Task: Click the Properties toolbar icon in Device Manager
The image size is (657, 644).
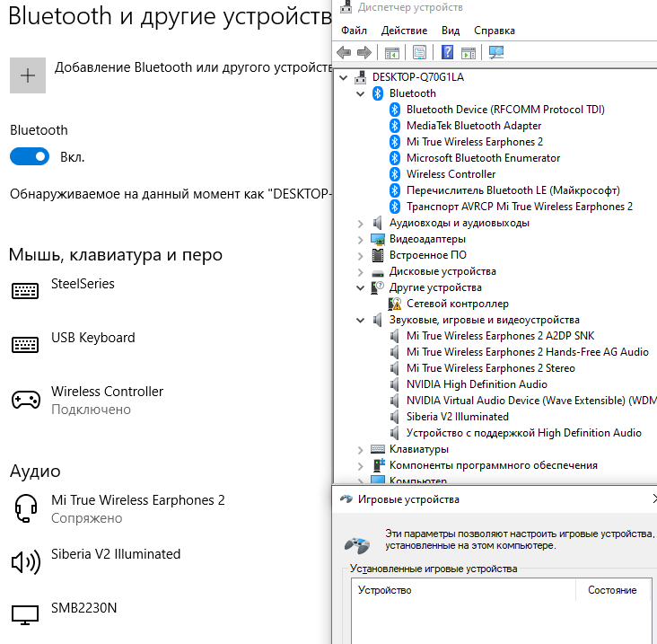Action: tap(419, 52)
